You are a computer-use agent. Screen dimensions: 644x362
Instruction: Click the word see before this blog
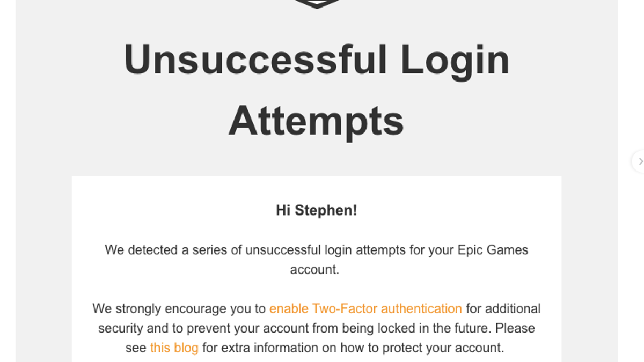[x=136, y=348]
